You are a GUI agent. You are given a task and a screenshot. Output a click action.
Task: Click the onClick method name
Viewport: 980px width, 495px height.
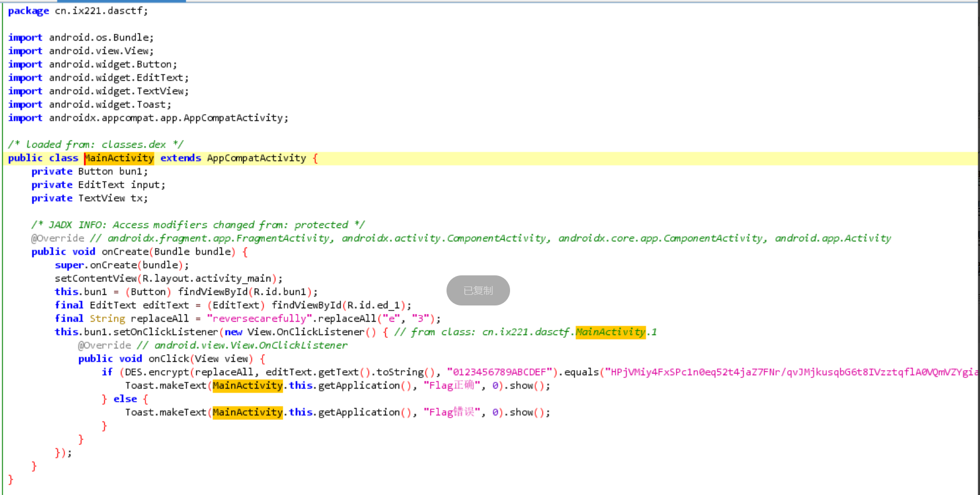169,359
